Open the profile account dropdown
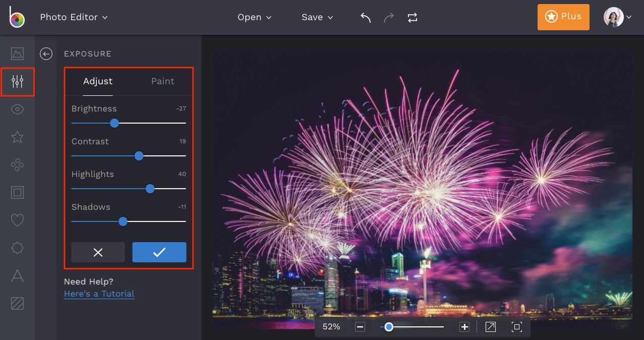This screenshot has width=644, height=340. [616, 17]
